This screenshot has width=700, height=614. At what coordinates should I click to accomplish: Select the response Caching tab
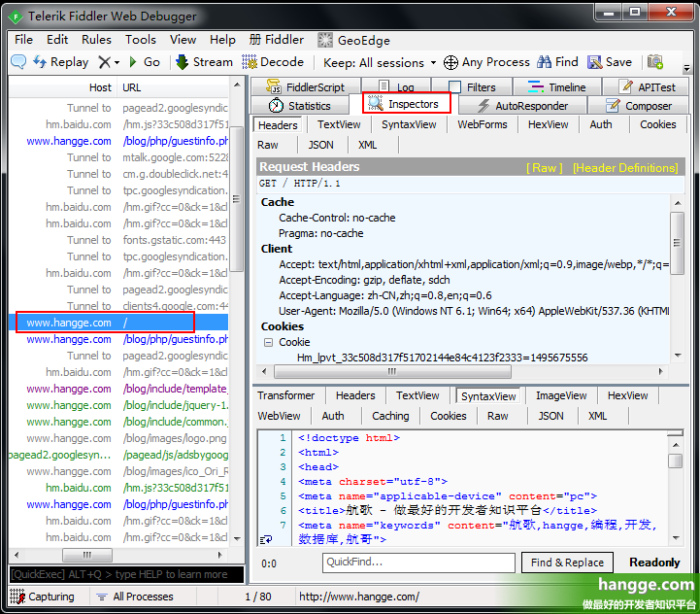click(x=390, y=416)
